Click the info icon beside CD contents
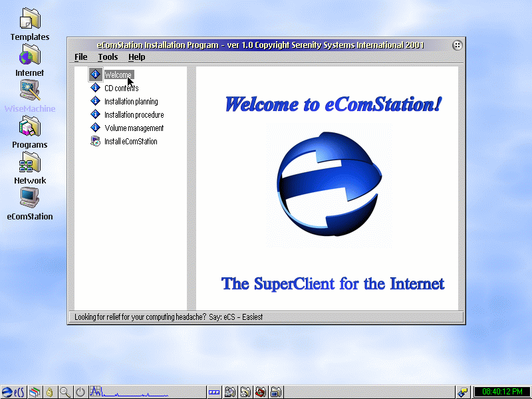Screen dimensions: 532x399 (95, 88)
